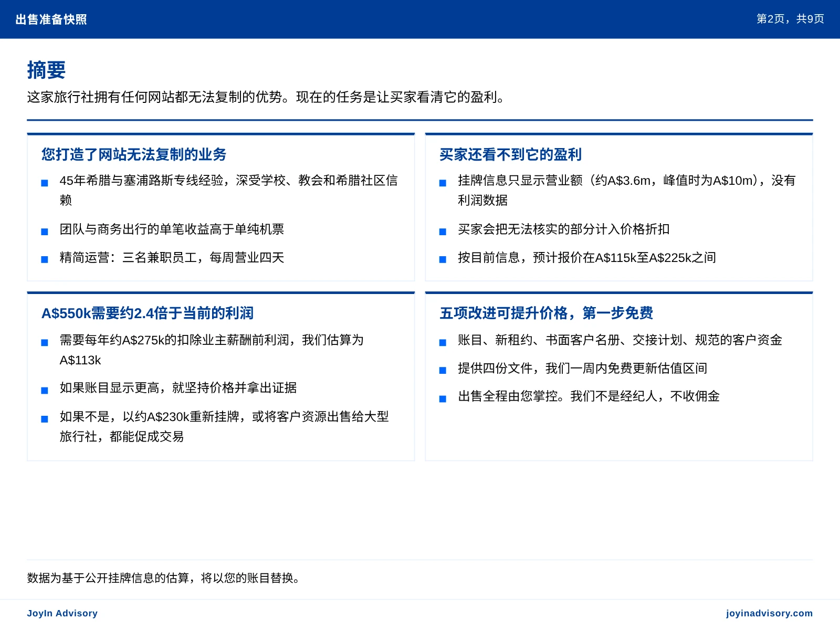The height and width of the screenshot is (630, 840).
Task: Click the card heading A$550k需要约2.4倍于当前的利润
Action: (147, 313)
